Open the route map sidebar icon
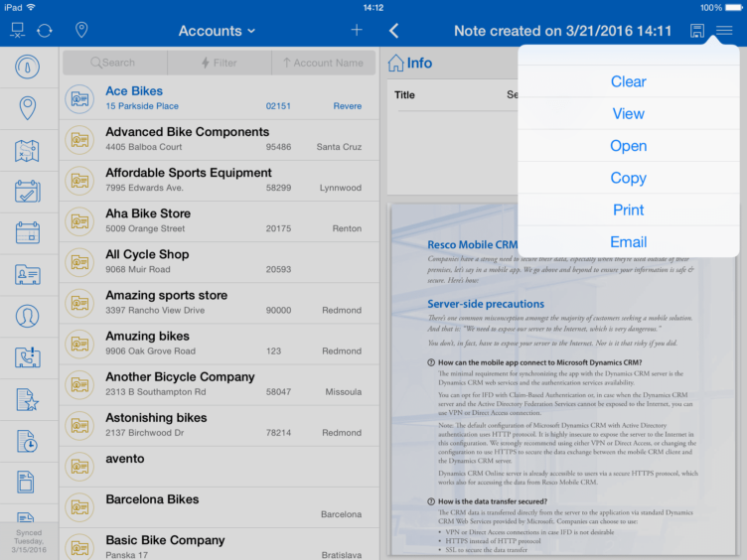Screen dimensions: 747x560 pyautogui.click(x=27, y=151)
